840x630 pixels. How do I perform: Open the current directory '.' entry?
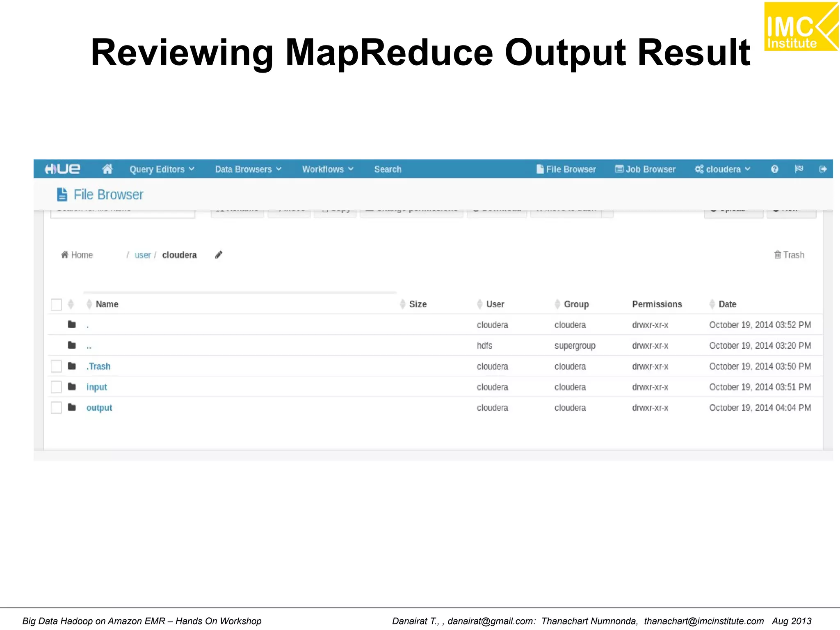click(88, 327)
